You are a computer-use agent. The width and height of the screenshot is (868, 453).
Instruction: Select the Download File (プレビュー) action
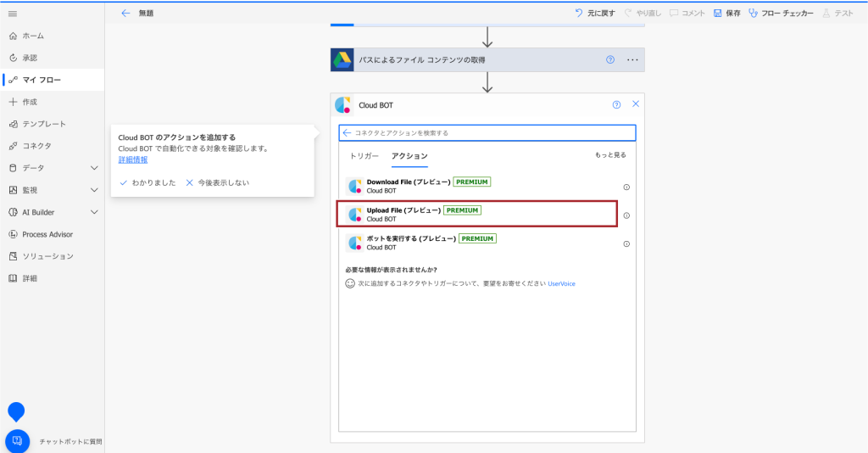tap(477, 186)
